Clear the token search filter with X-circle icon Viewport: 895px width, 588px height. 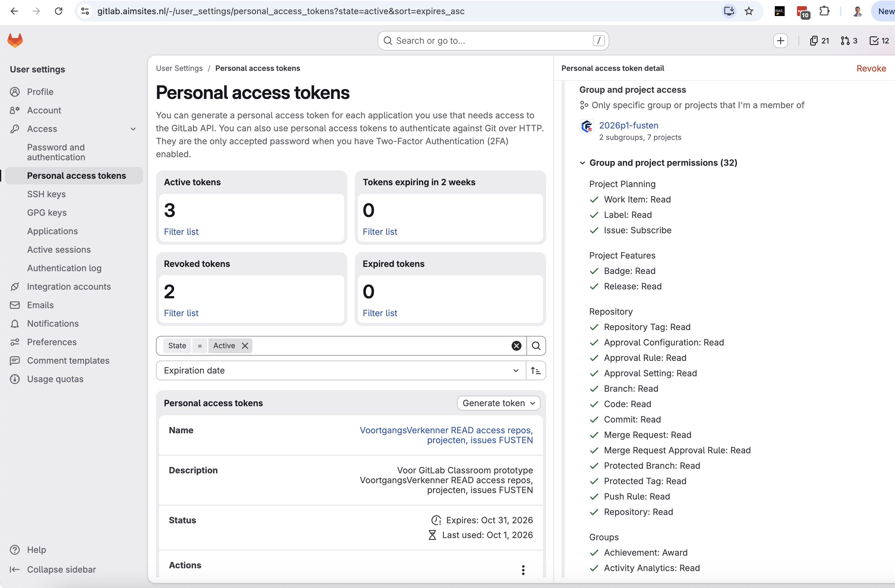point(516,345)
